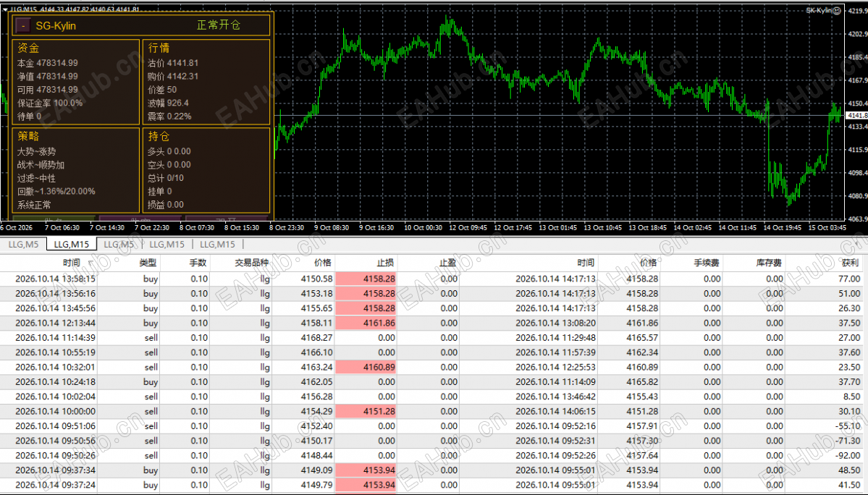
Task: Open the chart triangle menu beside LLG,M15 title
Action: tap(5, 9)
